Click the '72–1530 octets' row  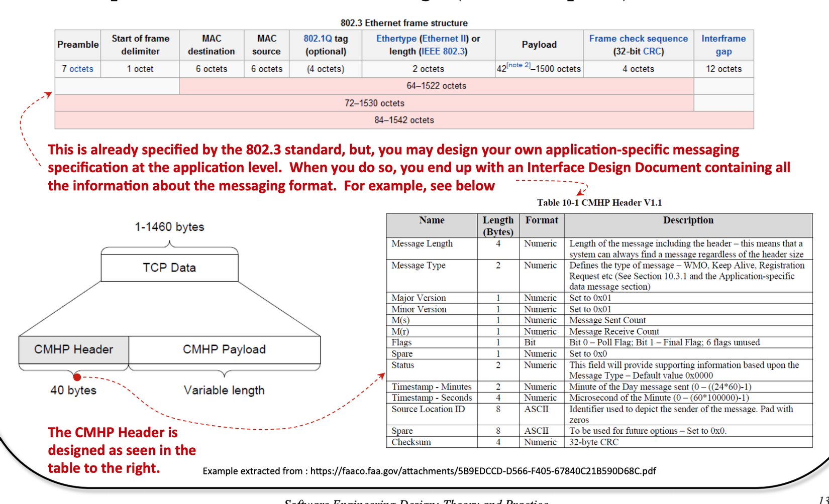374,103
